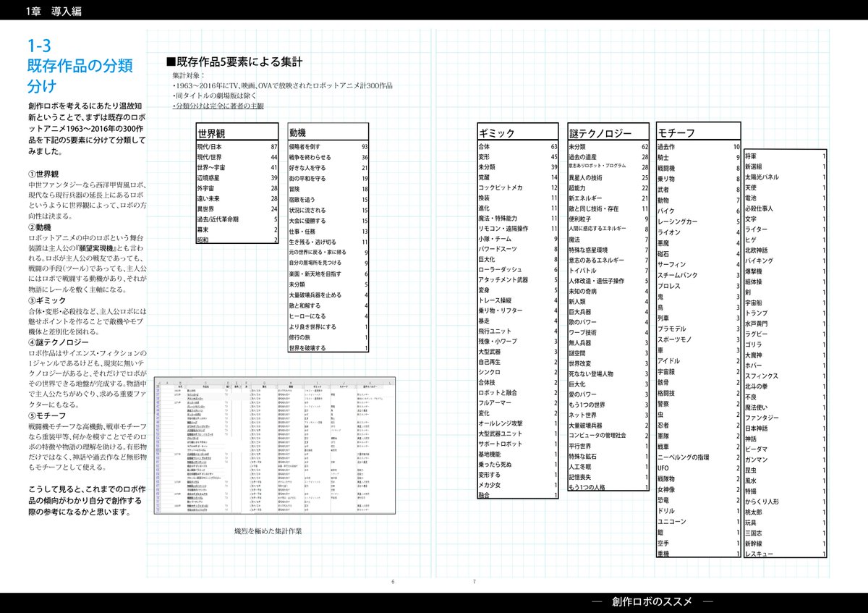Click the sidebar heading '③ギミック'
The height and width of the screenshot is (613, 868).
tap(46, 300)
